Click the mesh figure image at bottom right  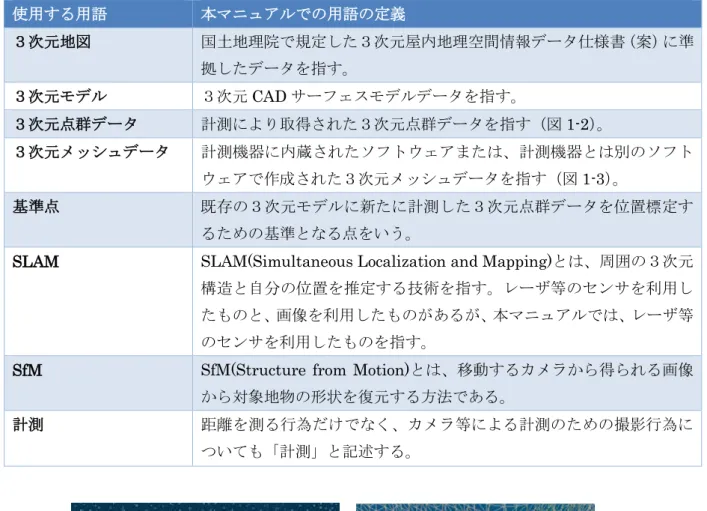475,507
